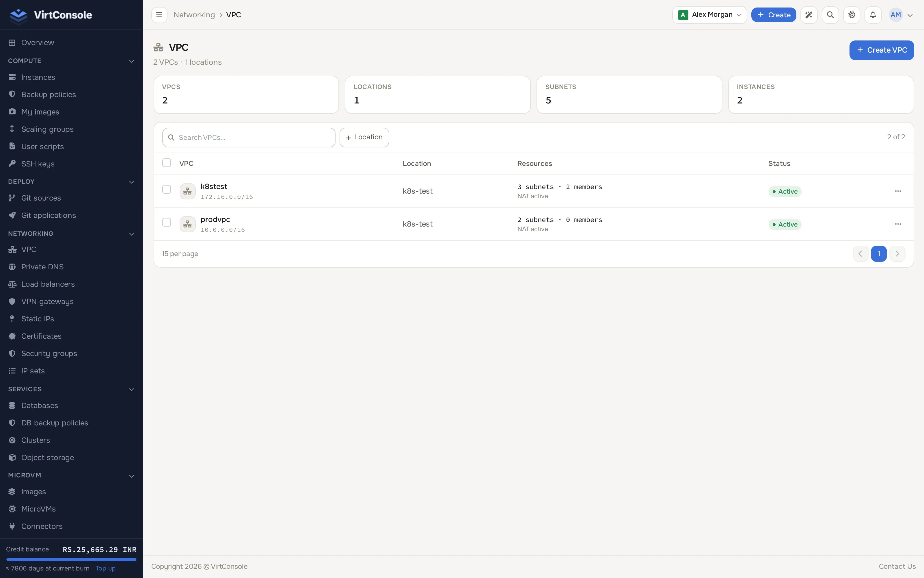
Task: Open the Contact Us footer link
Action: [897, 566]
